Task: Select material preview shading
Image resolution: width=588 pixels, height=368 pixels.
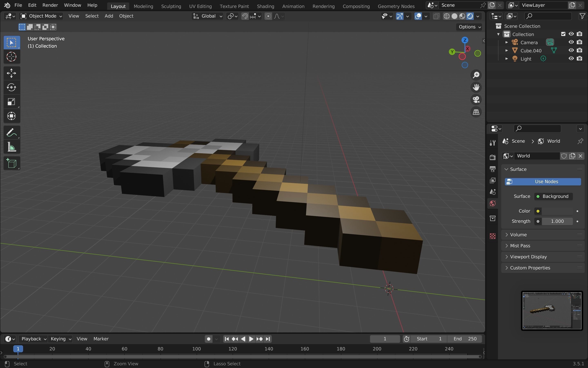Action: (462, 16)
